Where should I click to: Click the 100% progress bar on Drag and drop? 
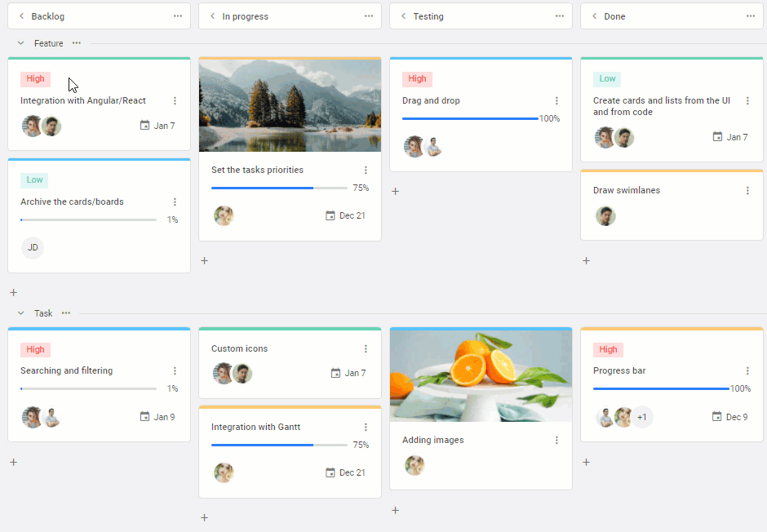[470, 118]
